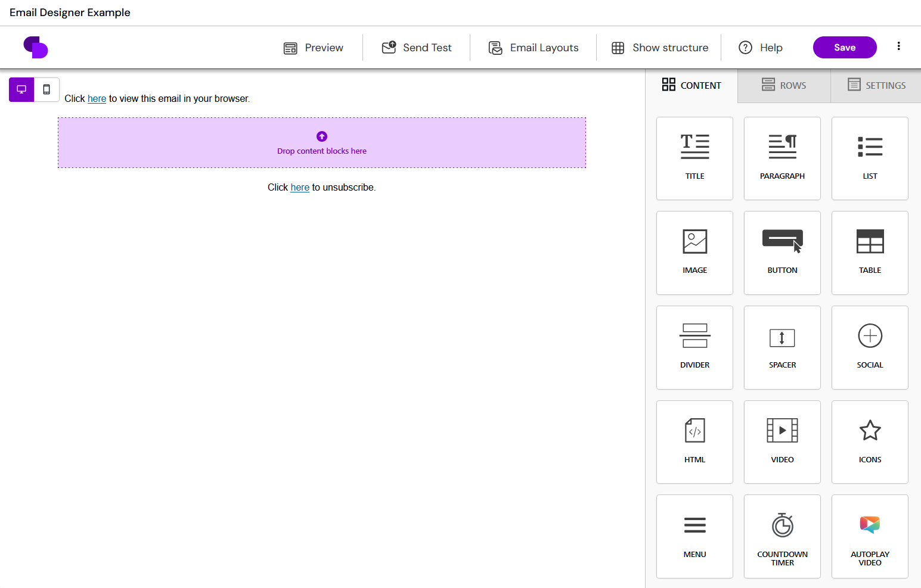The image size is (921, 588).
Task: Click the purple Save button
Action: [845, 48]
